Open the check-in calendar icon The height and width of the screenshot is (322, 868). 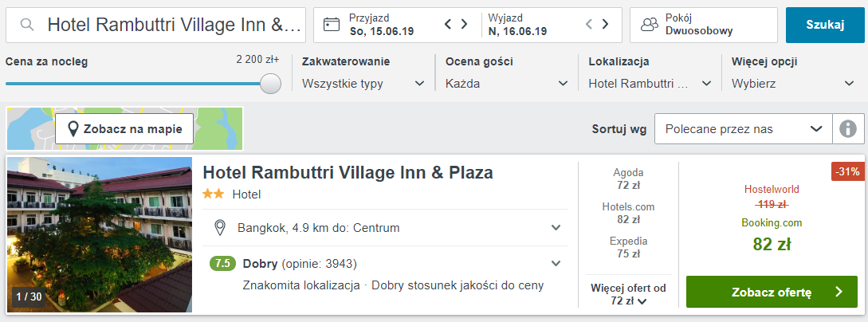[x=332, y=25]
